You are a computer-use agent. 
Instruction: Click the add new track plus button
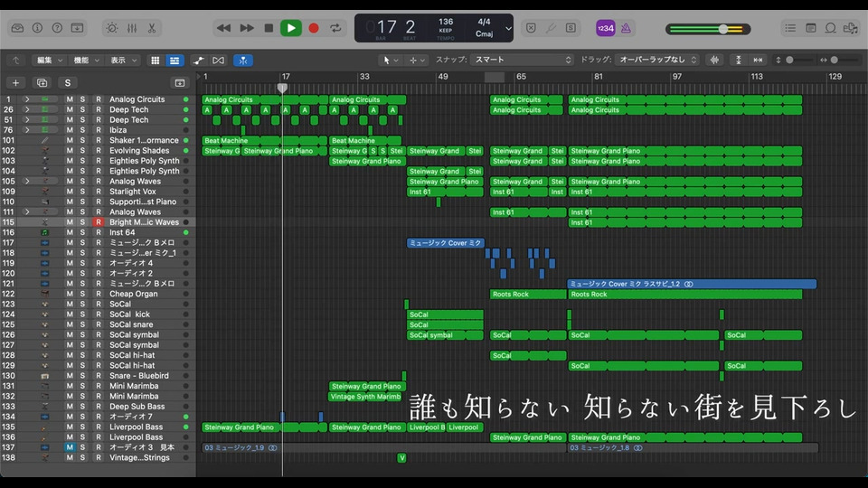(x=15, y=82)
